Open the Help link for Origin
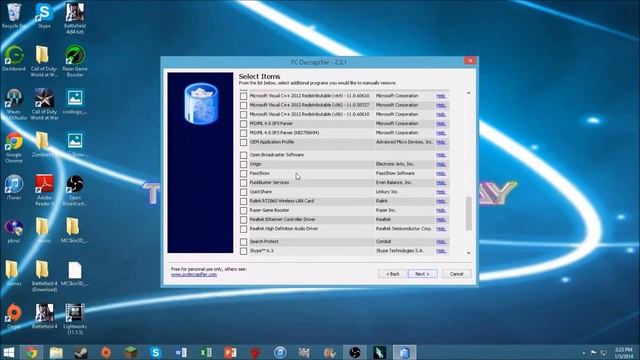 tap(441, 164)
